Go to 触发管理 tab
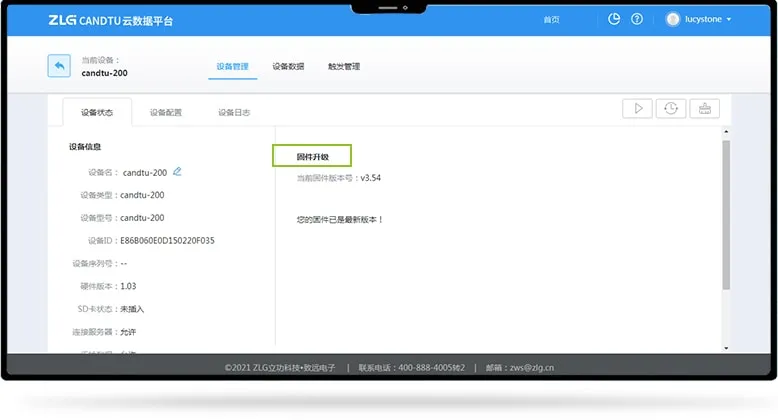This screenshot has width=778, height=420. coord(343,67)
